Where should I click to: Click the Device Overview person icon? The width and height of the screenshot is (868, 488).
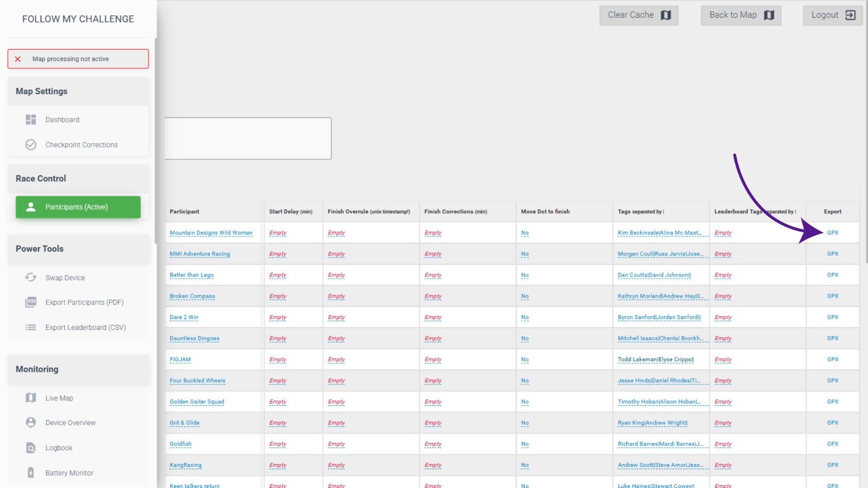tap(31, 422)
